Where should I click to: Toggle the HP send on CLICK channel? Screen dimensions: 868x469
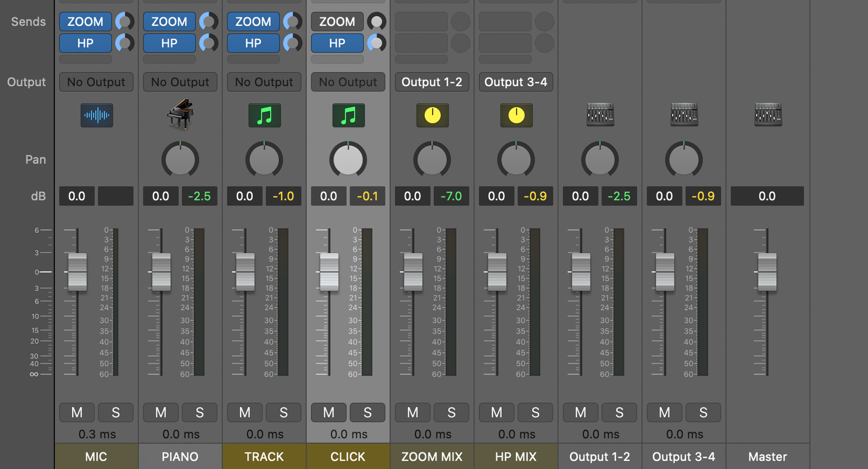click(x=337, y=43)
